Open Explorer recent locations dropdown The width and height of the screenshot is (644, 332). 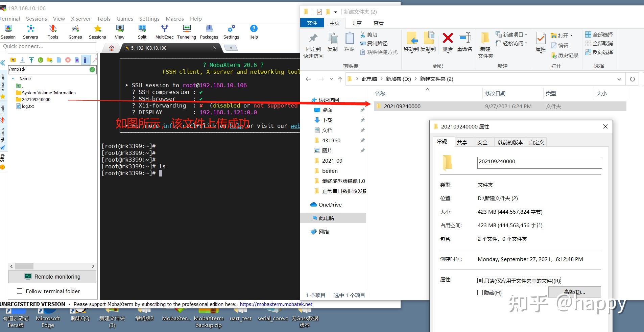(x=331, y=79)
